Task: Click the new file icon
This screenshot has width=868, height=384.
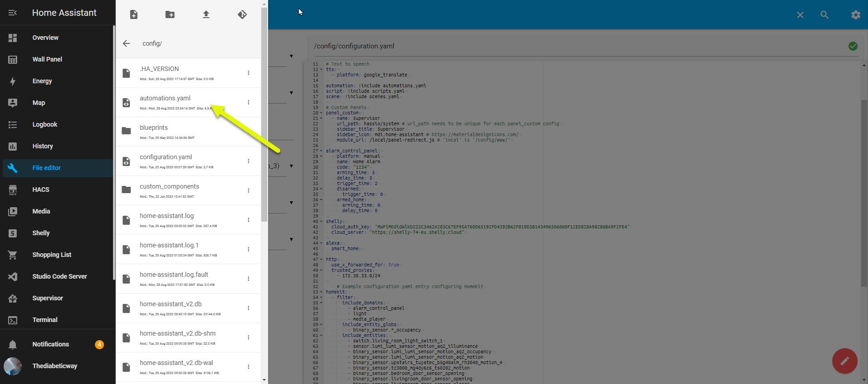Action: pyautogui.click(x=134, y=15)
